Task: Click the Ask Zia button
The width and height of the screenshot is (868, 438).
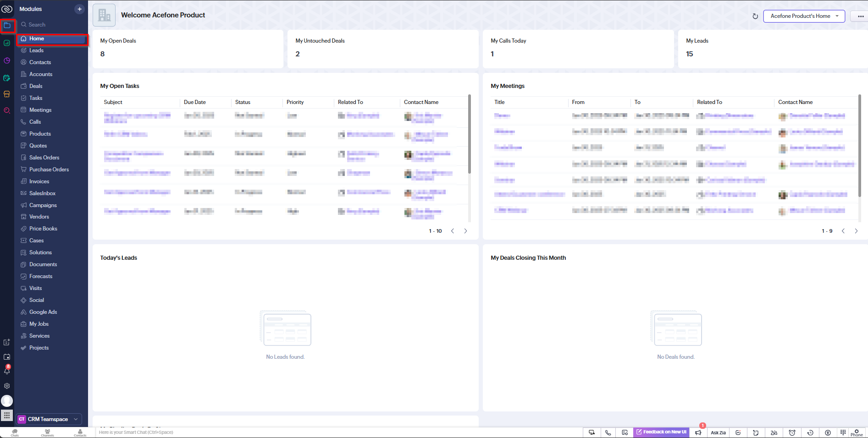Action: [718, 433]
